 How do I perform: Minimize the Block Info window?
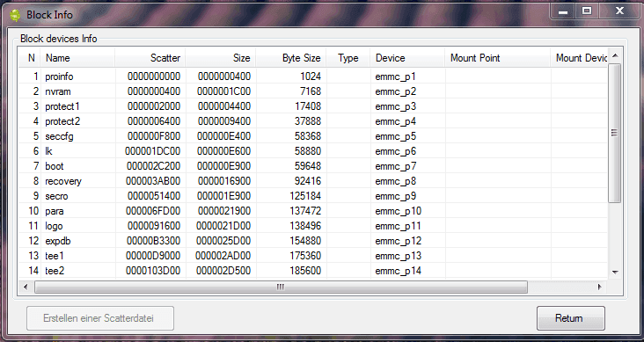point(563,11)
